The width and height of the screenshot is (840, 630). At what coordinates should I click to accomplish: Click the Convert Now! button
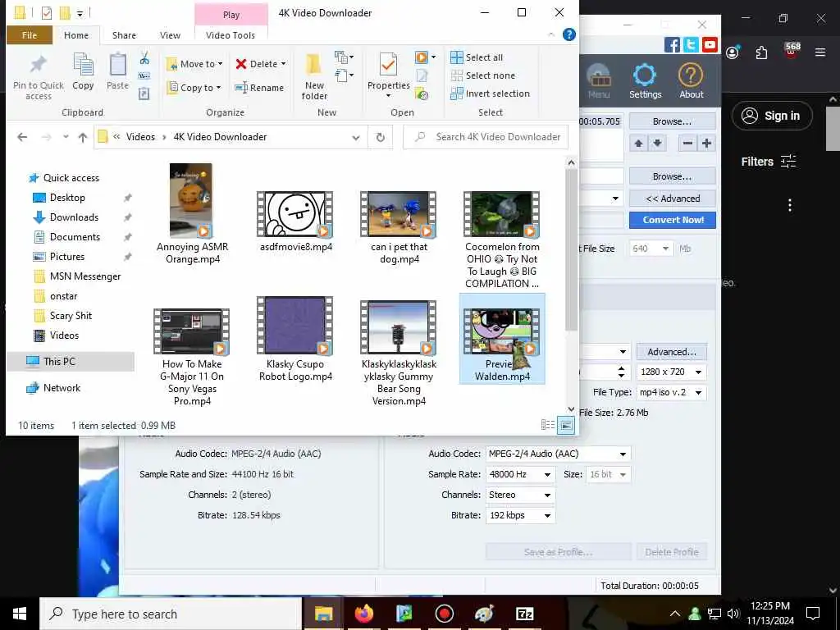click(673, 220)
